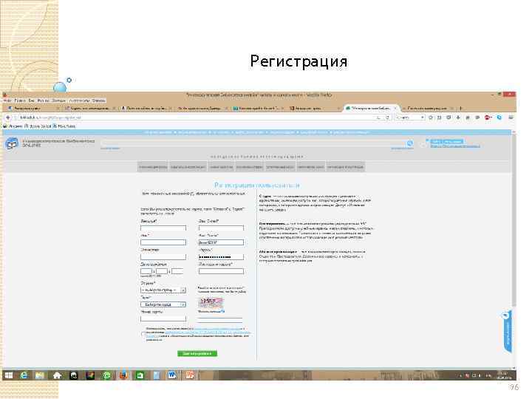This screenshot has height=399, width=532.
Task: Go back with the Firefox back arrow
Action: pos(8,117)
